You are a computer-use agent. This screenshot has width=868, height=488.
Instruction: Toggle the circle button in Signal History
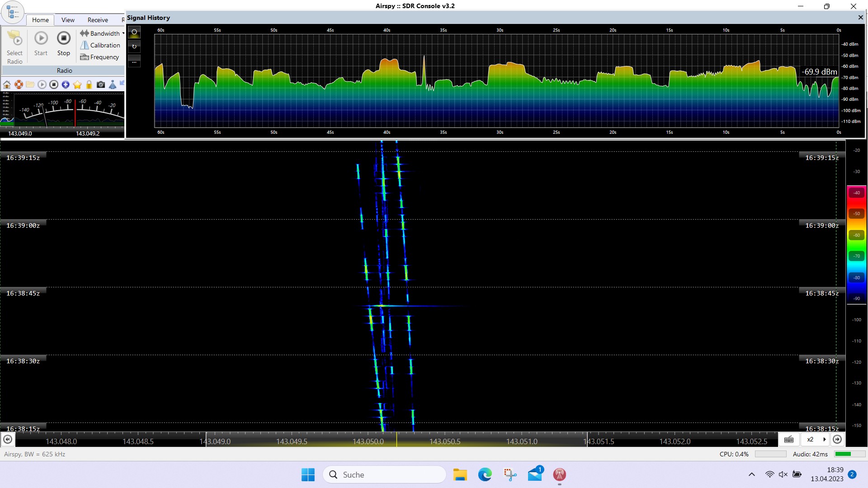click(134, 32)
